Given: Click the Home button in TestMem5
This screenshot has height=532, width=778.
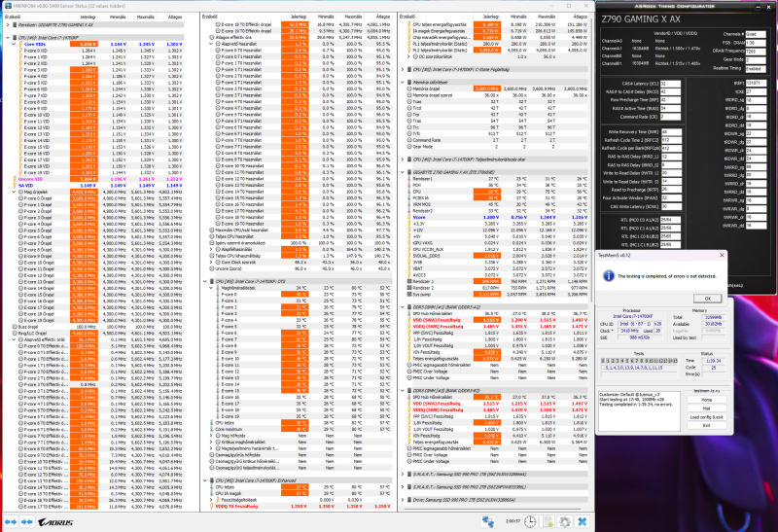Looking at the screenshot, I should click(707, 400).
